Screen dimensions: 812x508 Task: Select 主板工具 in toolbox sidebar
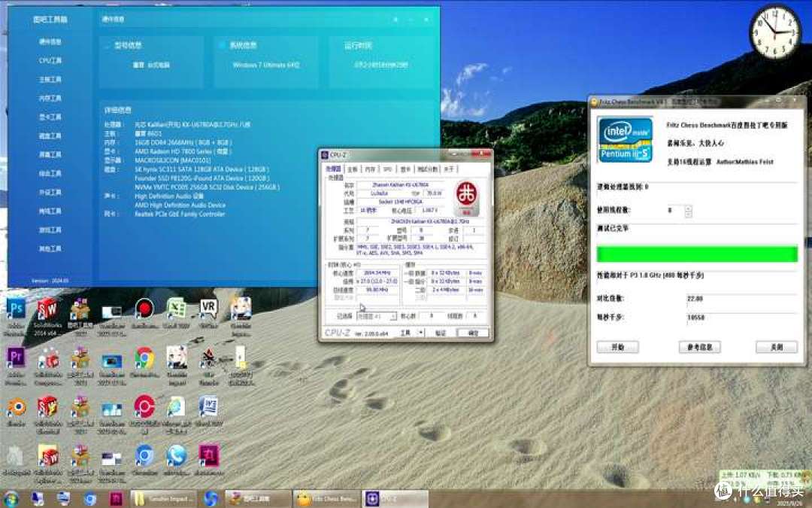50,79
